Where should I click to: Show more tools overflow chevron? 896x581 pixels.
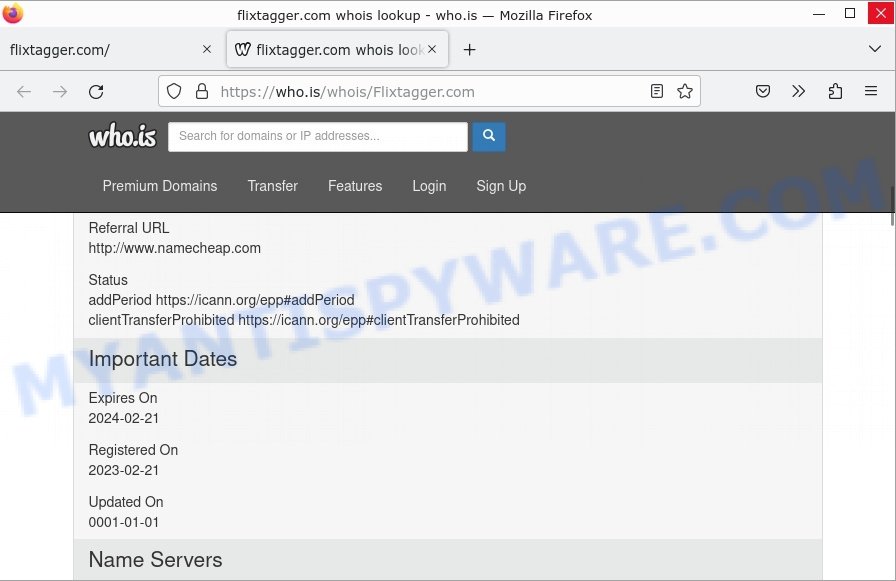tap(798, 91)
